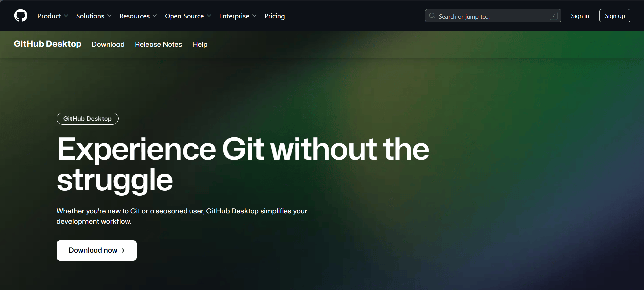Click the magnifying glass search icon

tap(432, 16)
